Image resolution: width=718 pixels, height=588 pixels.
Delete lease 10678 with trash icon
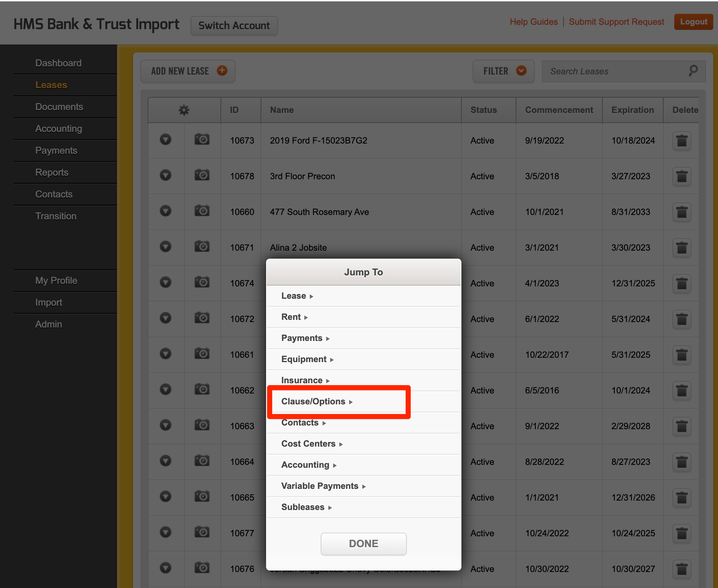pyautogui.click(x=682, y=177)
